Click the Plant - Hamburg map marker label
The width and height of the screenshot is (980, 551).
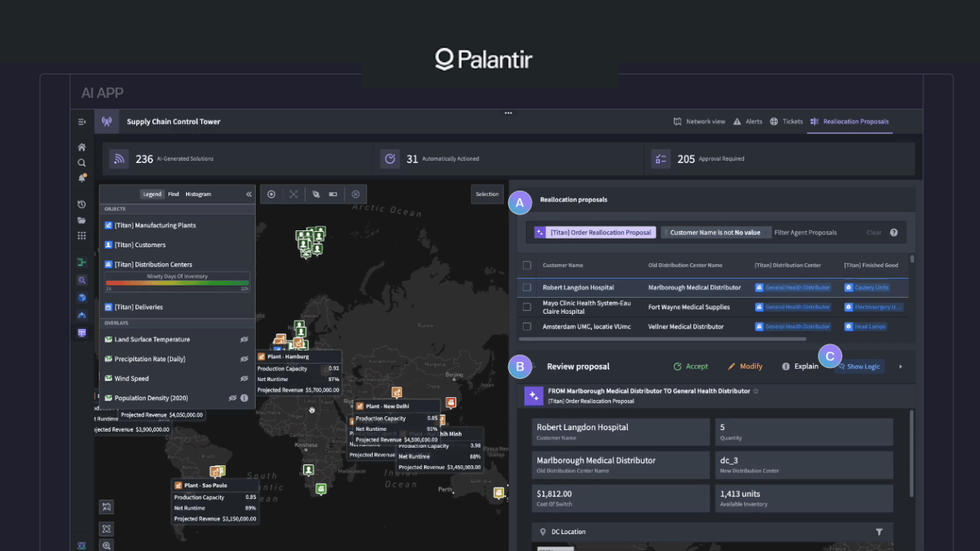[x=299, y=357]
